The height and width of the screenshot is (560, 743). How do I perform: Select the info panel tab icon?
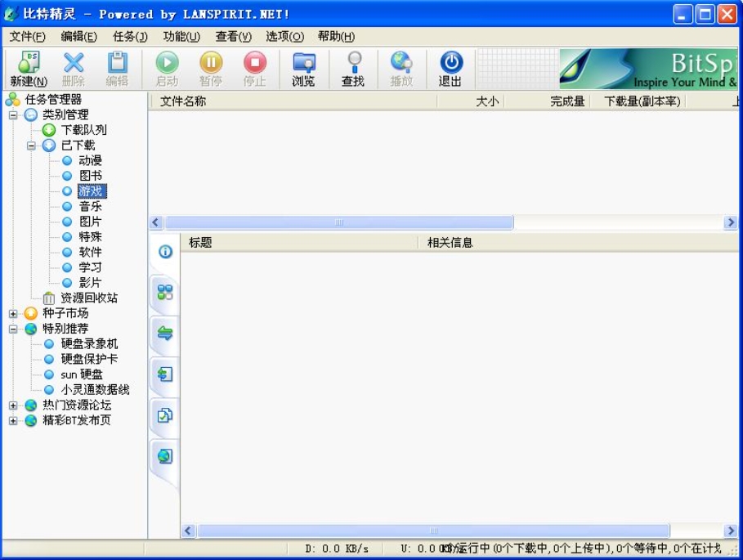(164, 252)
